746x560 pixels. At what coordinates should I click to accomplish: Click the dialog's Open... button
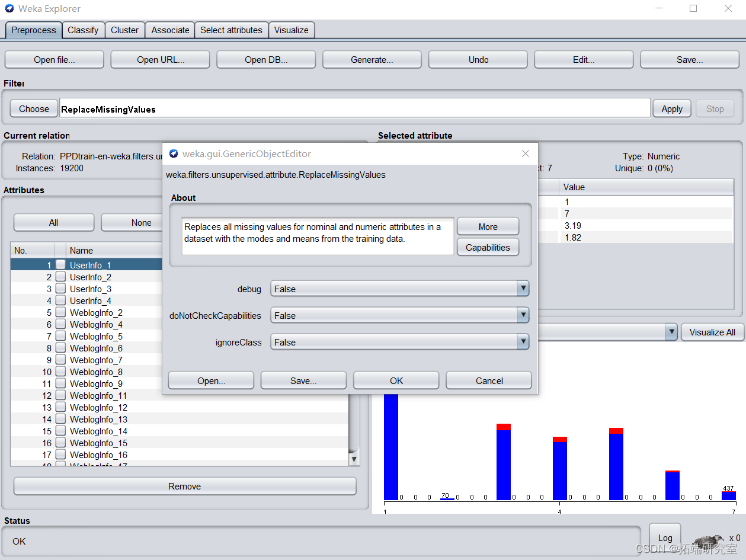tap(211, 380)
